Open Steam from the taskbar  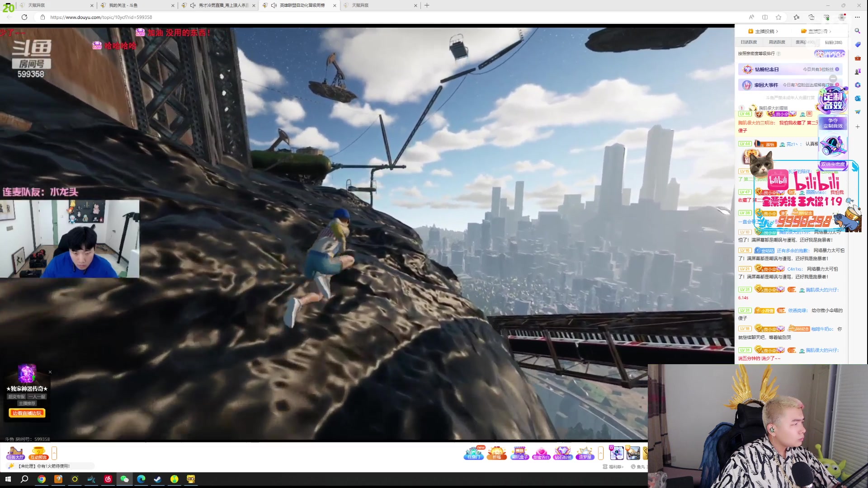158,479
